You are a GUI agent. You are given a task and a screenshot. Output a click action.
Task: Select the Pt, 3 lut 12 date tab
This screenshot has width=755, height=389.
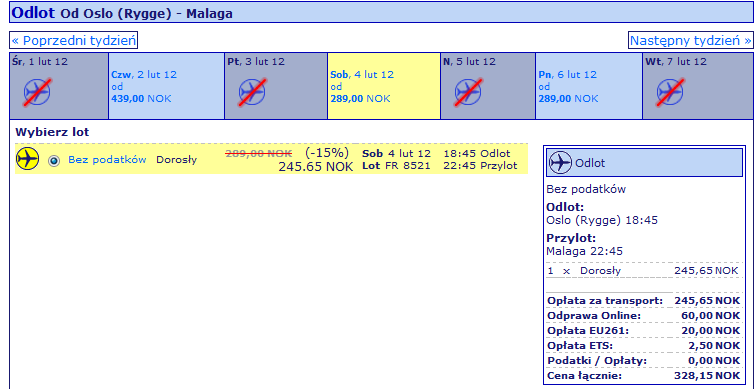[276, 86]
